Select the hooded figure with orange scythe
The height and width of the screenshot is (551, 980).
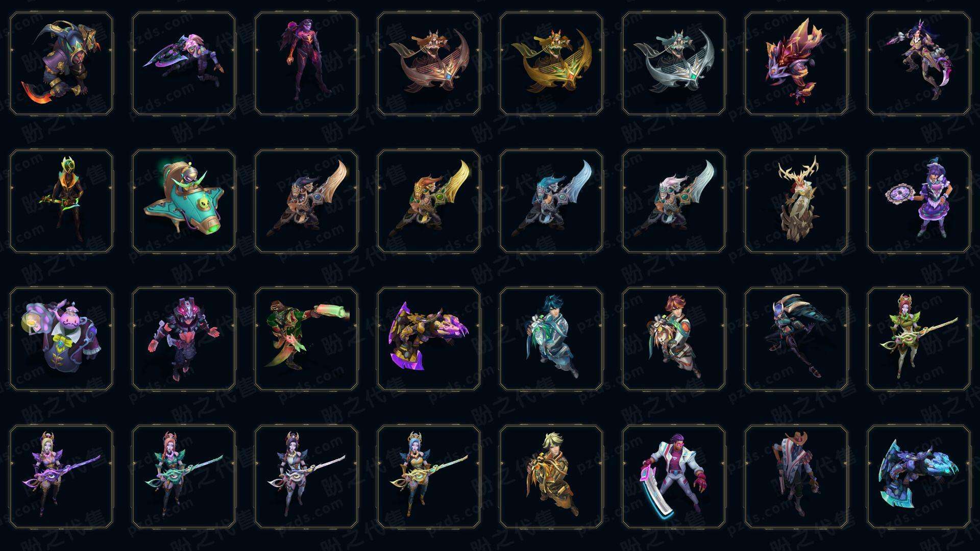[x=61, y=64]
